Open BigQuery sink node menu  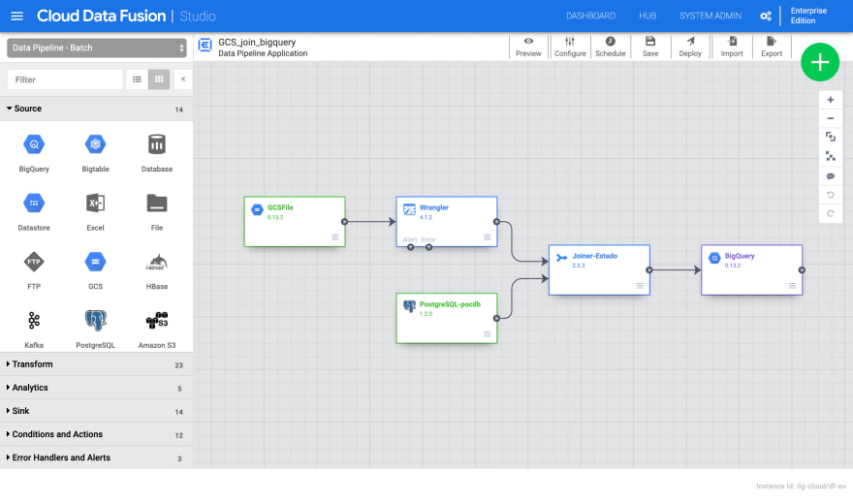[792, 286]
